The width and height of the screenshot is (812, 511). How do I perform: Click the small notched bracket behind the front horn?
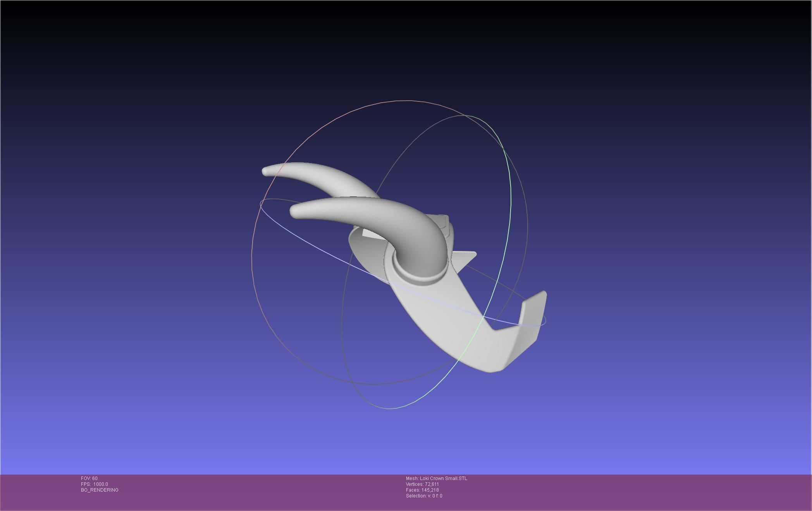(x=443, y=221)
